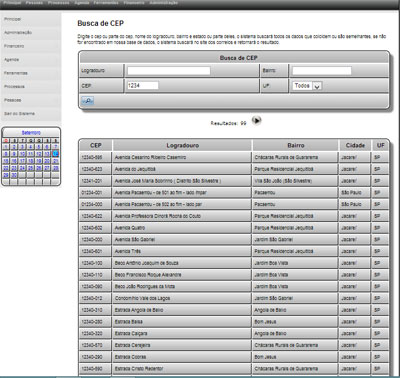Focus the CEP field containing 1234

(x=143, y=86)
